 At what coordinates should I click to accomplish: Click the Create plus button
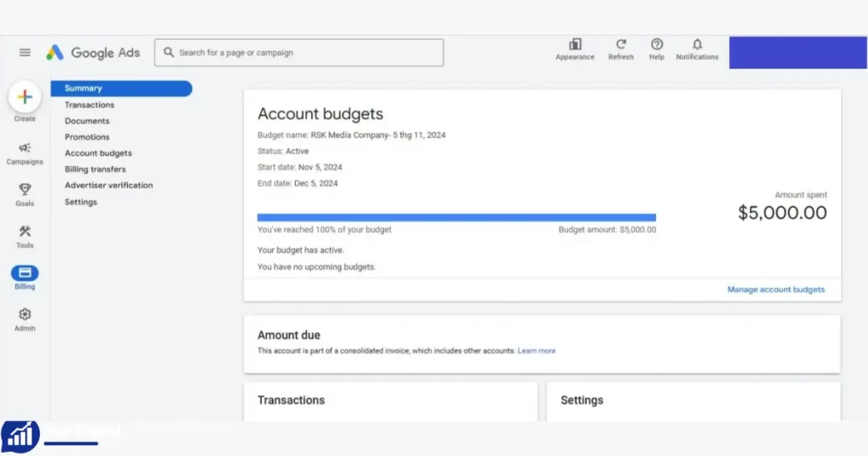(25, 97)
